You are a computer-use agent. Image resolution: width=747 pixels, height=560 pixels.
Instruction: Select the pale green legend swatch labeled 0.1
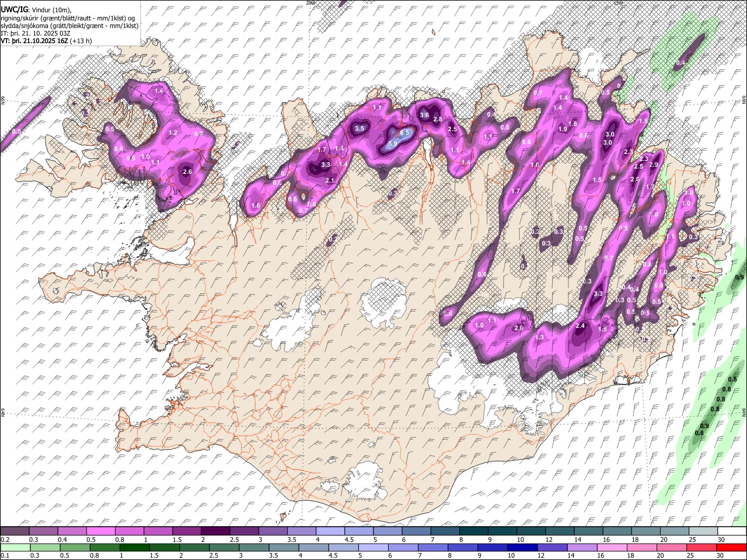coord(15,547)
